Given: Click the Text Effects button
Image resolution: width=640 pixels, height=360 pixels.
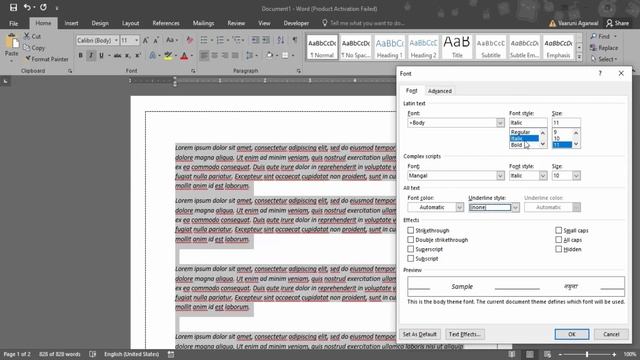Looking at the screenshot, I should pos(464,334).
